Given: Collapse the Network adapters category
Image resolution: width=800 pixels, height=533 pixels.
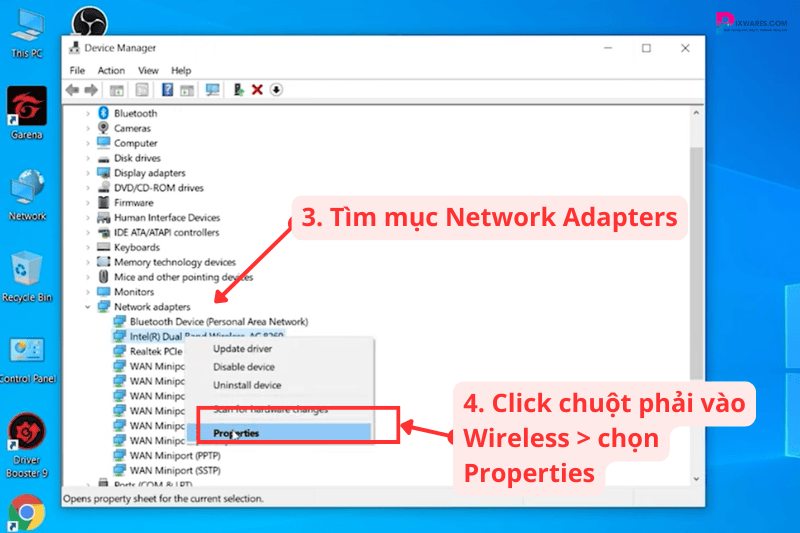Looking at the screenshot, I should point(88,307).
